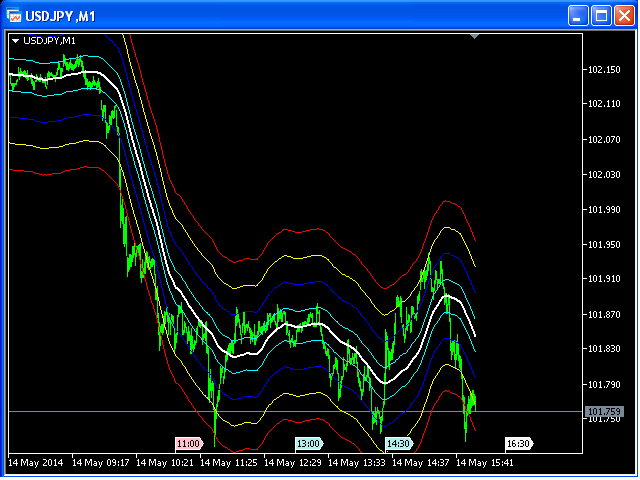Click the 14 May 14:37 time label
This screenshot has height=480, width=640.
(420, 463)
